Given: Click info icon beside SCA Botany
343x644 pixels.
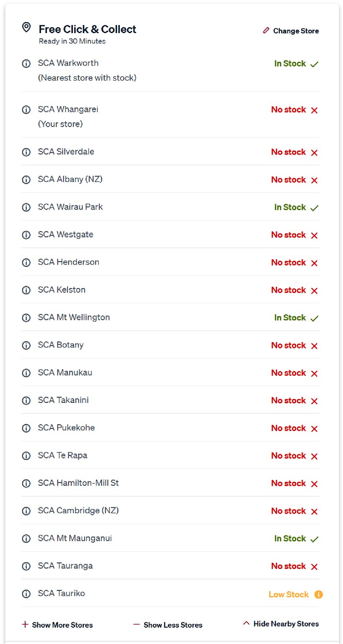Looking at the screenshot, I should [26, 345].
